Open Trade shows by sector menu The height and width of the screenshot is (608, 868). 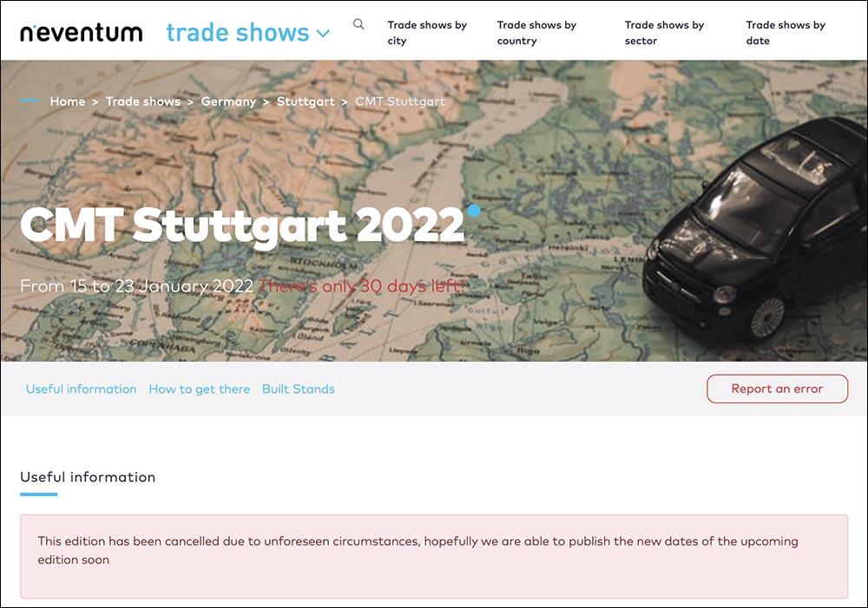(664, 33)
